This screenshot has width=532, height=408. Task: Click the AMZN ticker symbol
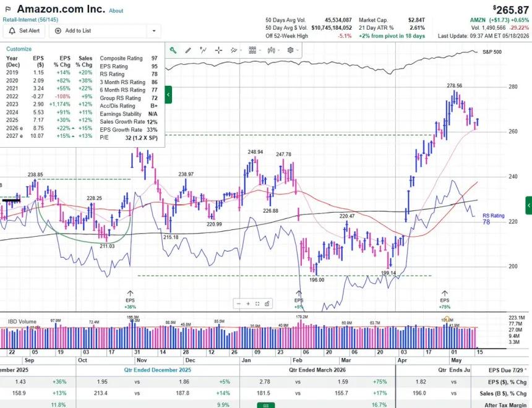(478, 20)
